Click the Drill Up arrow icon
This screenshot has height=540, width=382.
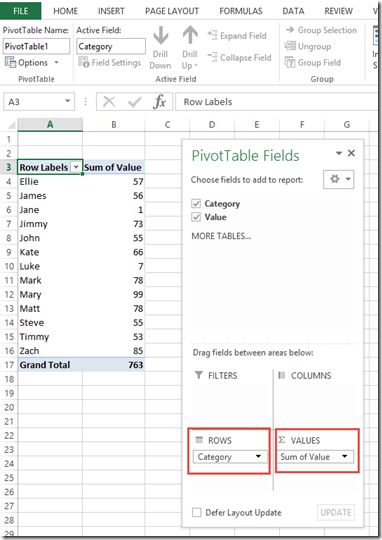190,35
